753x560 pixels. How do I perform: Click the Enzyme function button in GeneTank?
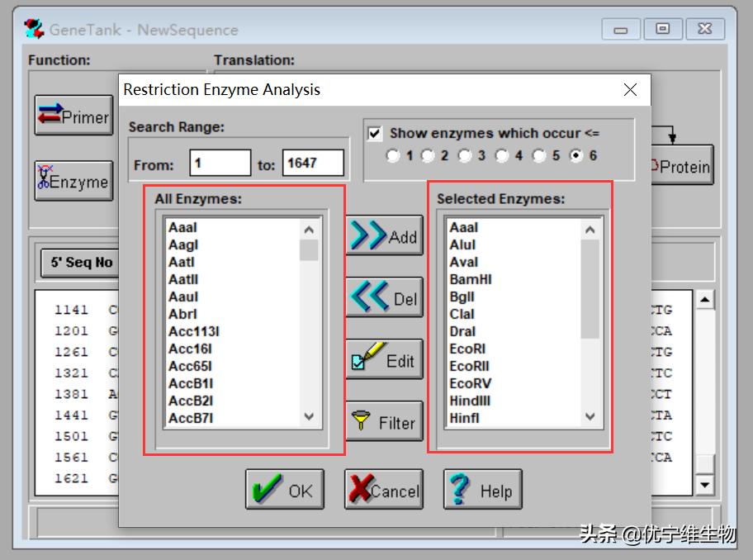coord(74,181)
